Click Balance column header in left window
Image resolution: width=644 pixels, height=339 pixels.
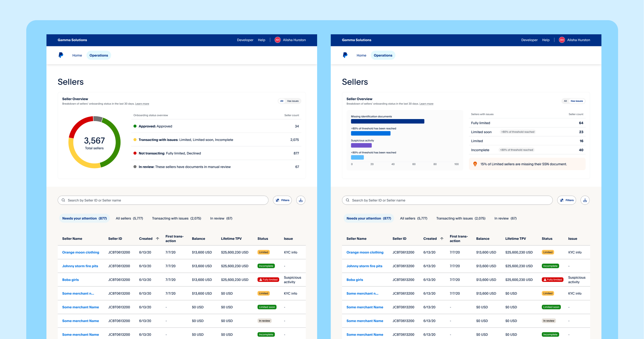(x=198, y=238)
